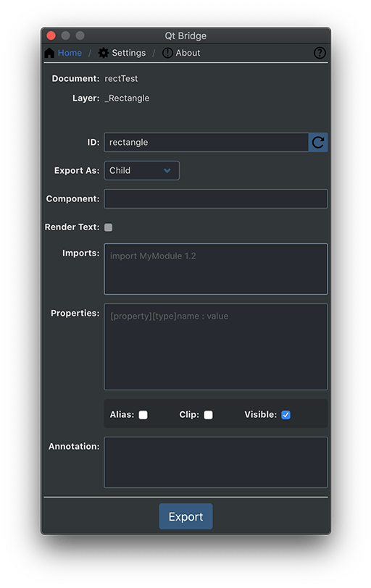Click inside the Properties text area
The image size is (371, 588).
(x=216, y=347)
